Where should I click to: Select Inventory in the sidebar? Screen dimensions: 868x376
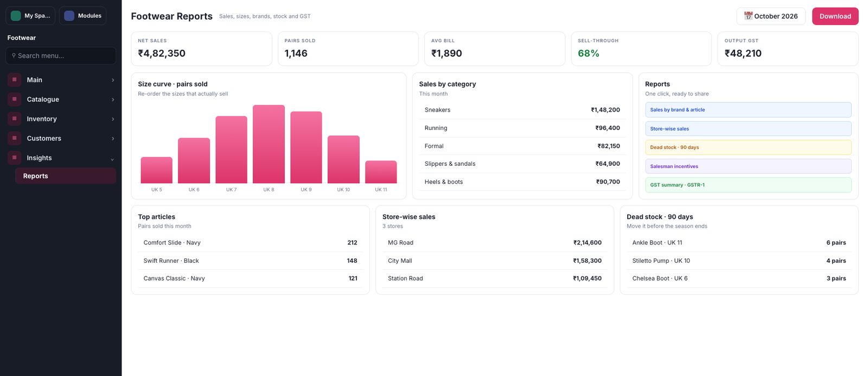42,119
